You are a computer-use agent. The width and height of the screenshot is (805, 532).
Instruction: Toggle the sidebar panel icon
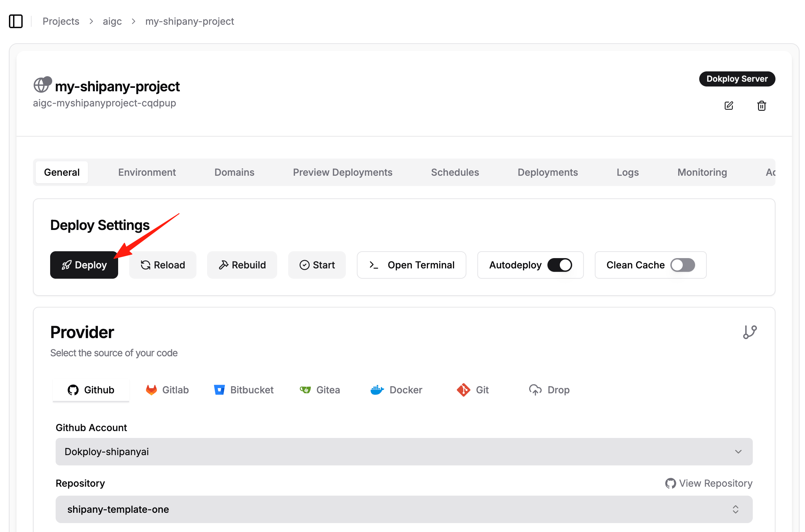(16, 21)
